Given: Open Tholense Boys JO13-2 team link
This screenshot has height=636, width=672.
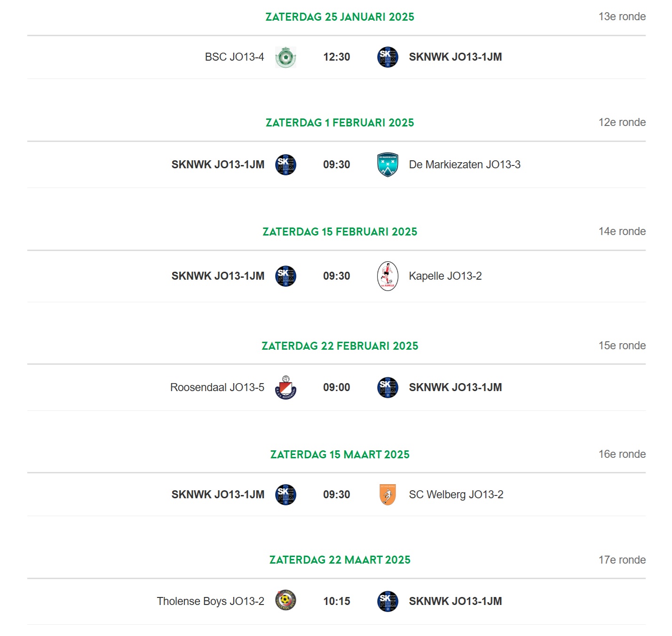Looking at the screenshot, I should coord(211,601).
